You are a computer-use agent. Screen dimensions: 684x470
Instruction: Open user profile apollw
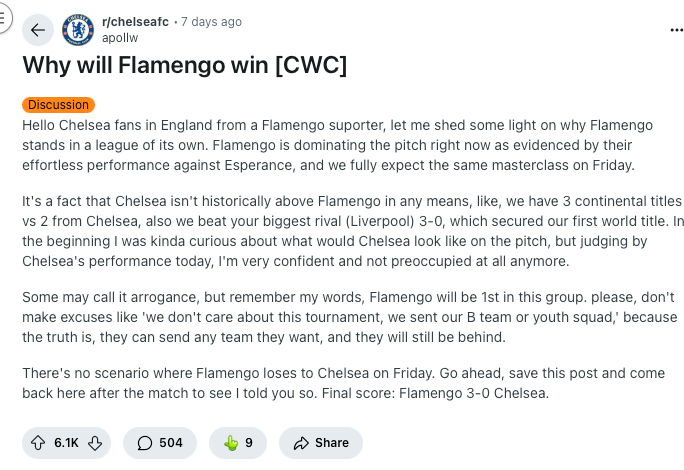(120, 38)
